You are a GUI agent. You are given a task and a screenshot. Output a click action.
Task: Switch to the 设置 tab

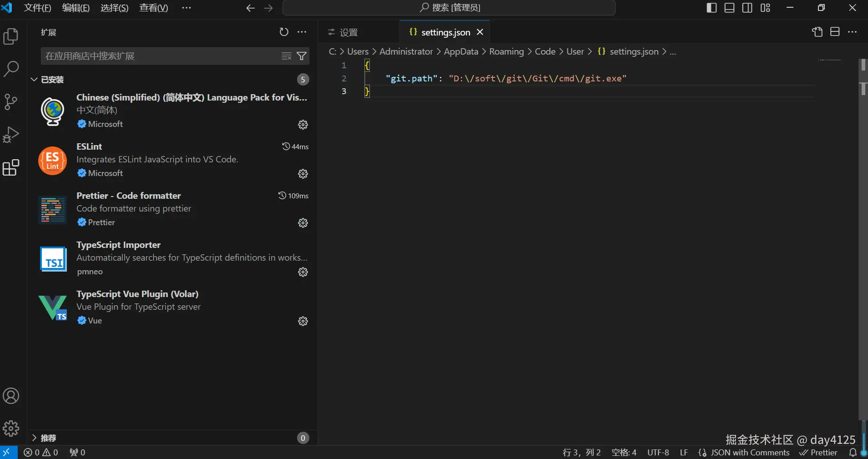point(348,32)
